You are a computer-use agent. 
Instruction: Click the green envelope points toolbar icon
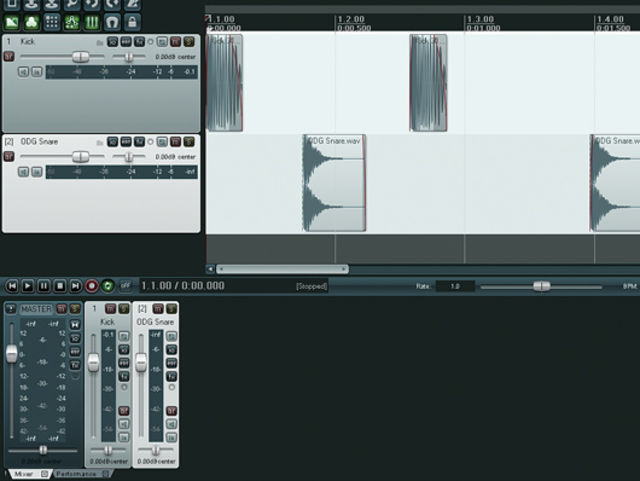coord(72,22)
